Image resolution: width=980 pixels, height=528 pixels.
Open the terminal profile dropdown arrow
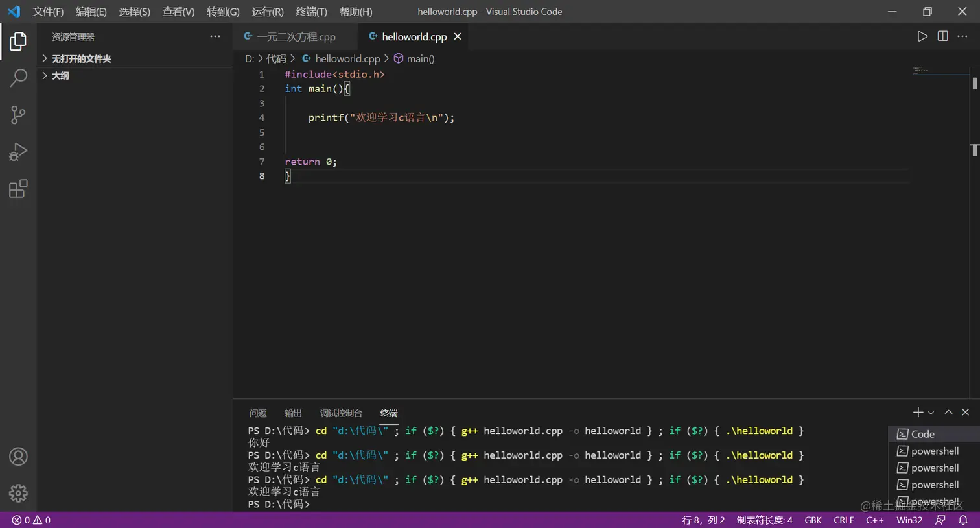(931, 412)
